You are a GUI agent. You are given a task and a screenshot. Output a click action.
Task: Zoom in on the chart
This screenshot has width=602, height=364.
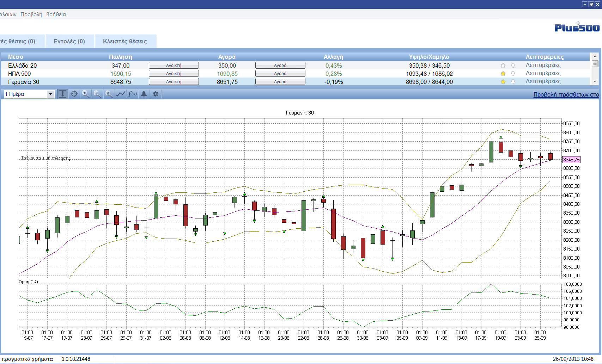86,94
